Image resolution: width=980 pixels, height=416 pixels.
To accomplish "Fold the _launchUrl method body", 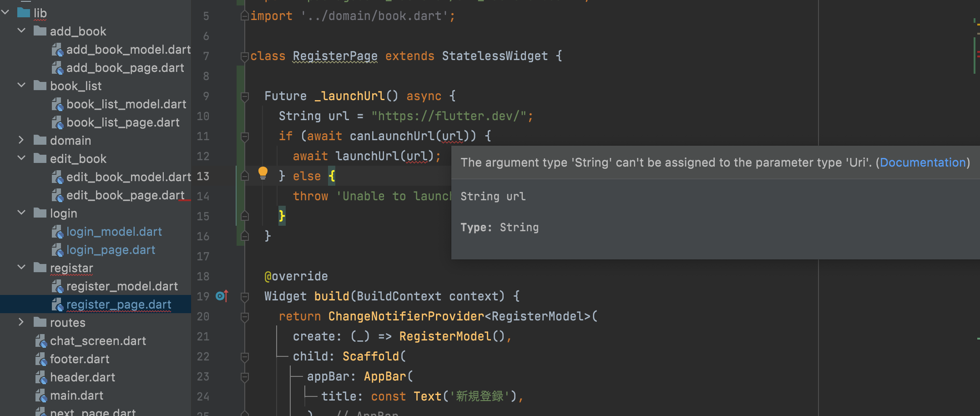I will click(x=244, y=96).
